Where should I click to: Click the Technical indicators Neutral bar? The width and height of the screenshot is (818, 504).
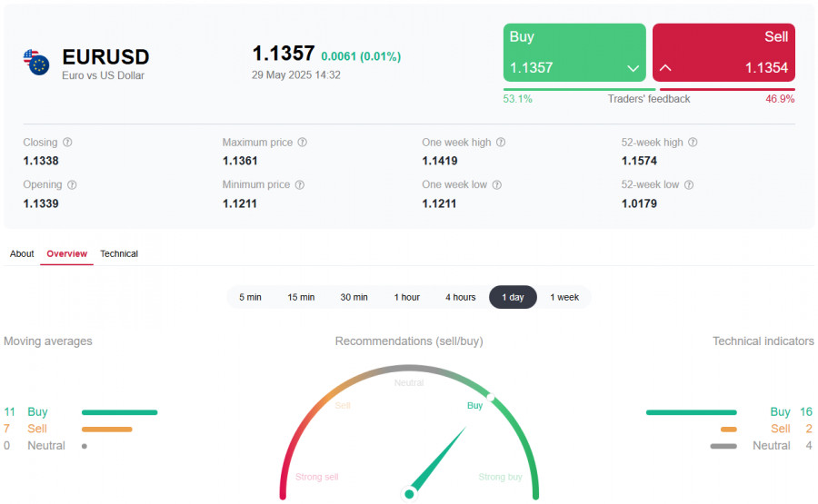coord(723,446)
